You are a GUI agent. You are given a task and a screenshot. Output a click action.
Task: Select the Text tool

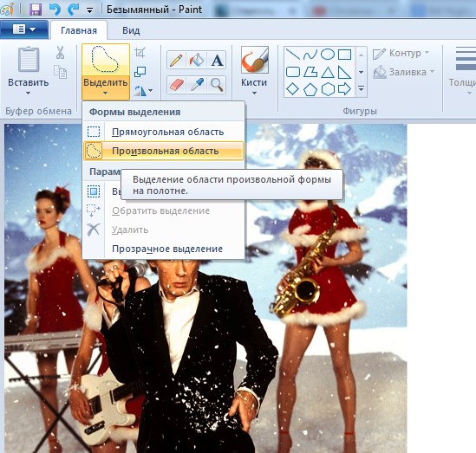217,60
